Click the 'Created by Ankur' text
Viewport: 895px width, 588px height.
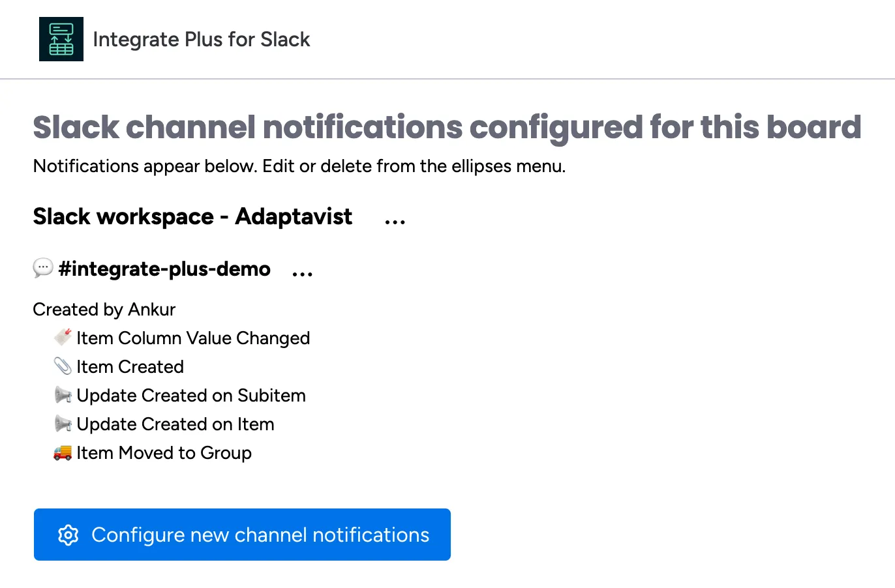(x=104, y=310)
